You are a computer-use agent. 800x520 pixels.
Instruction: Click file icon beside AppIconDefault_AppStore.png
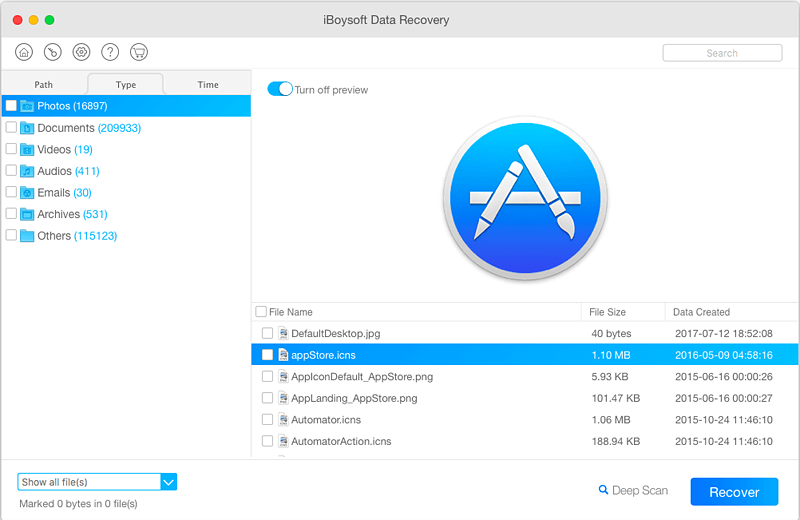click(x=283, y=377)
